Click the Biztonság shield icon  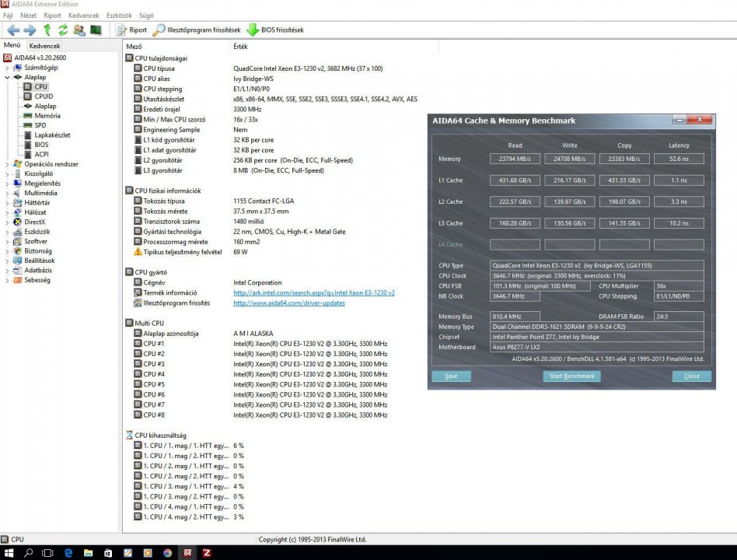coord(17,251)
